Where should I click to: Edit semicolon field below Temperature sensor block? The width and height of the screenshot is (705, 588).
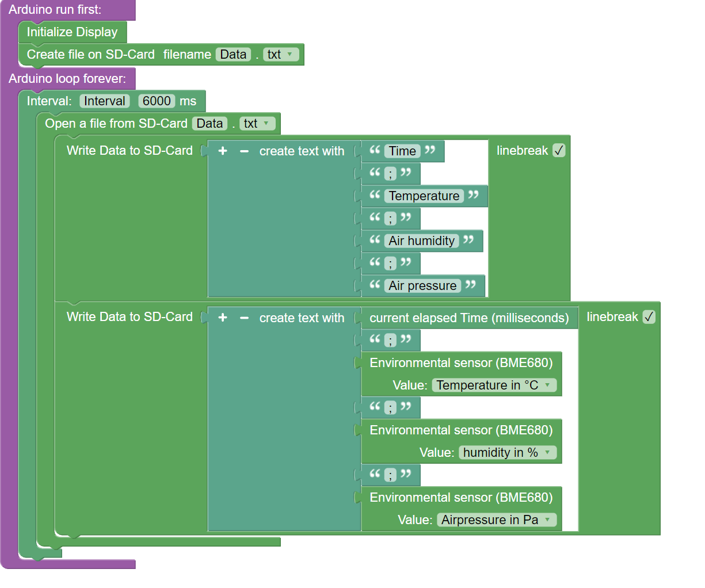point(390,407)
